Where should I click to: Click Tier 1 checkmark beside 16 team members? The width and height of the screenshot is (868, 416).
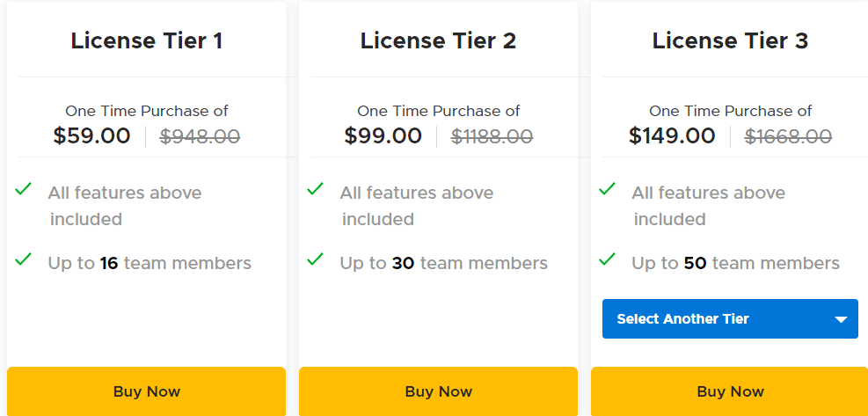24,259
